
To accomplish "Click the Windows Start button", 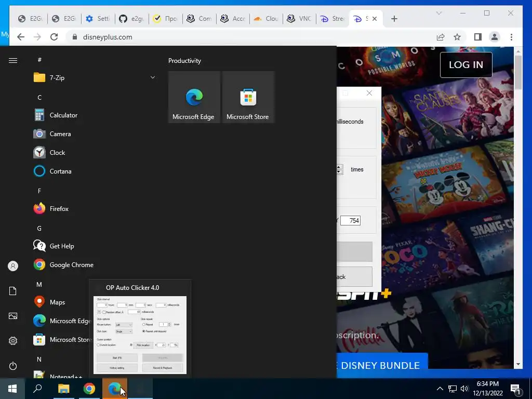I will point(12,389).
